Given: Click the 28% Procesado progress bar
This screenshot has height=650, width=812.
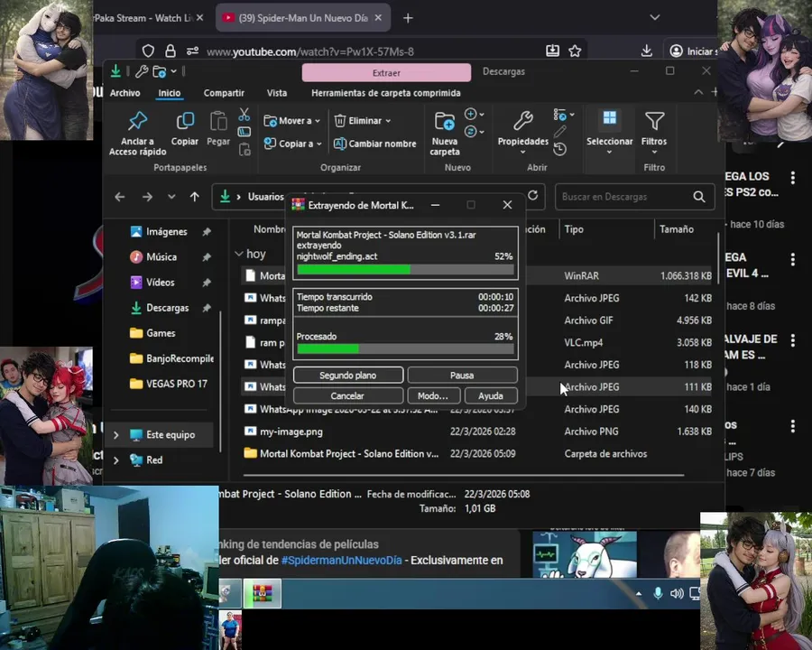Looking at the screenshot, I should (x=405, y=349).
